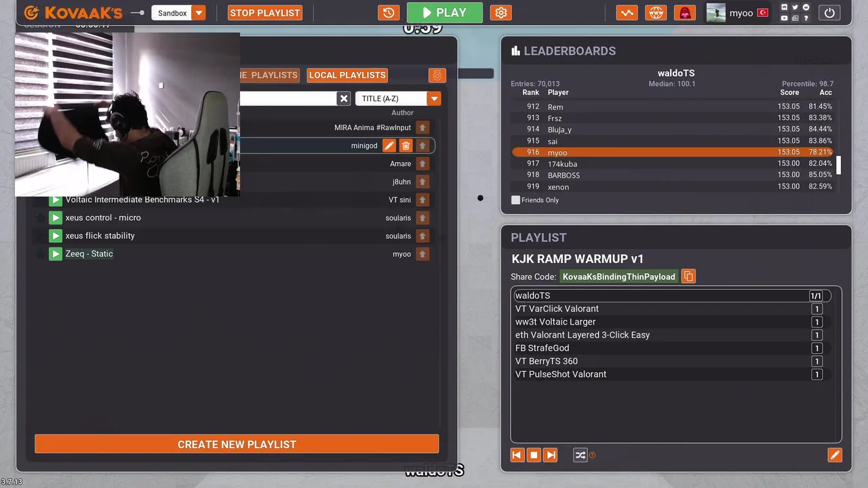Open the Sandbox mode dropdown arrow
The height and width of the screenshot is (488, 868).
199,13
